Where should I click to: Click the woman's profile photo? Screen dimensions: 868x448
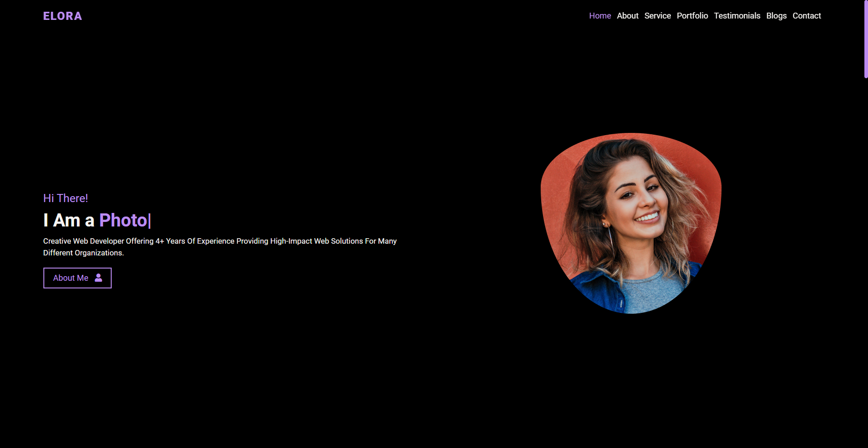(x=631, y=223)
